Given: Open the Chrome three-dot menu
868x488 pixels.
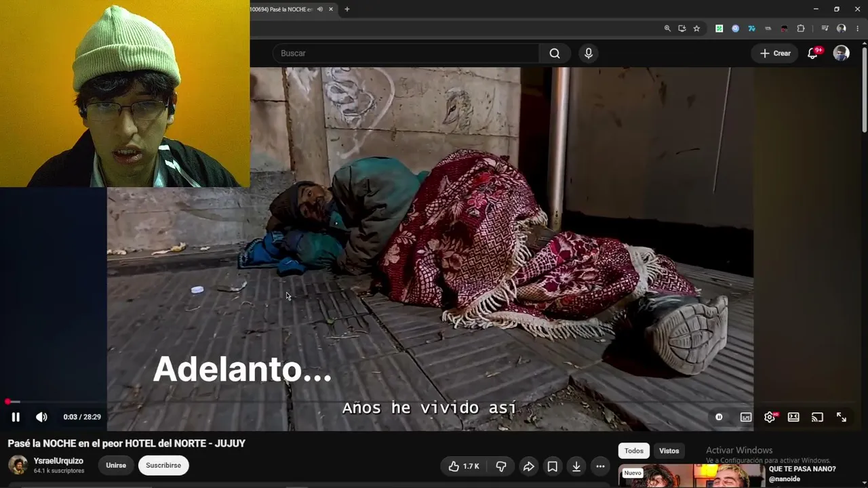Looking at the screenshot, I should pos(858,28).
